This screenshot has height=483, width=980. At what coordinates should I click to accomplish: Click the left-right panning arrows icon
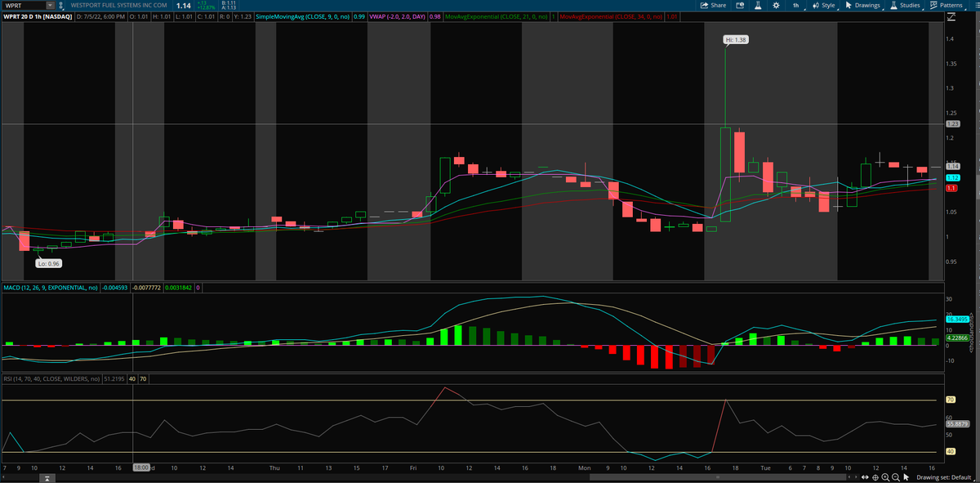click(865, 476)
